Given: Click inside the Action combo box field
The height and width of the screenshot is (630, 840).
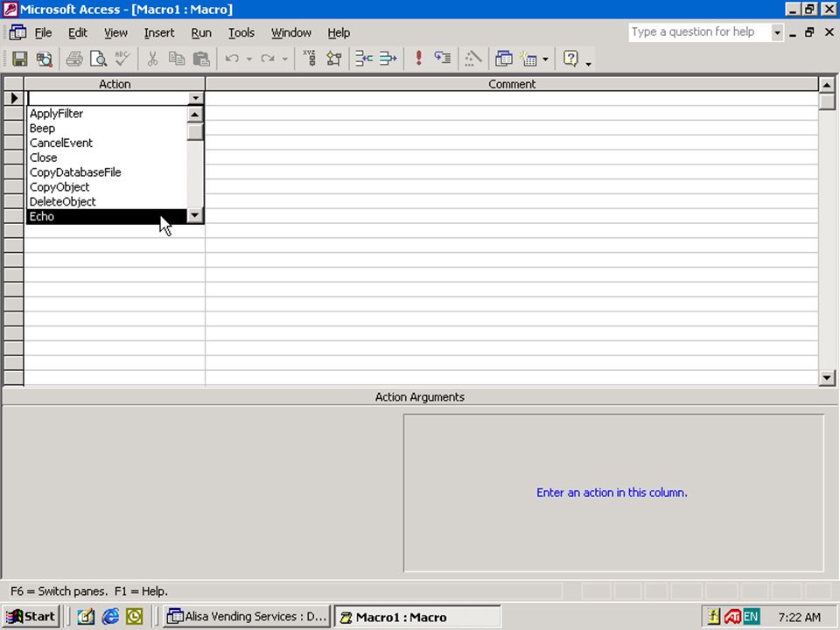Looking at the screenshot, I should coord(108,98).
